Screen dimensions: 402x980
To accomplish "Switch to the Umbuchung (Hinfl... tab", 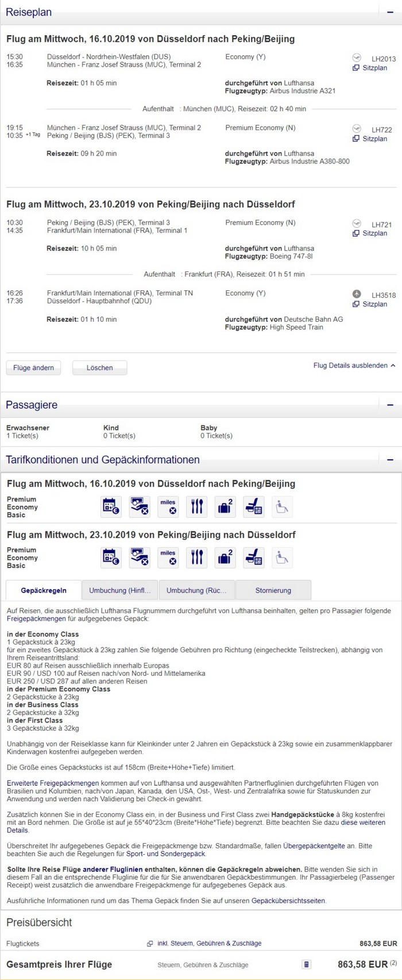I will [119, 590].
